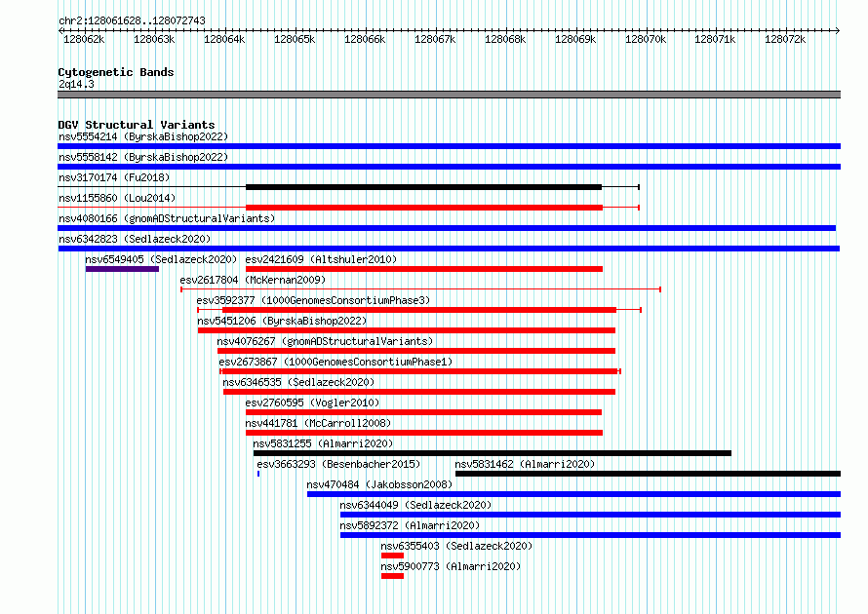
Task: Click the thin red line of esv2617804
Action: point(420,289)
